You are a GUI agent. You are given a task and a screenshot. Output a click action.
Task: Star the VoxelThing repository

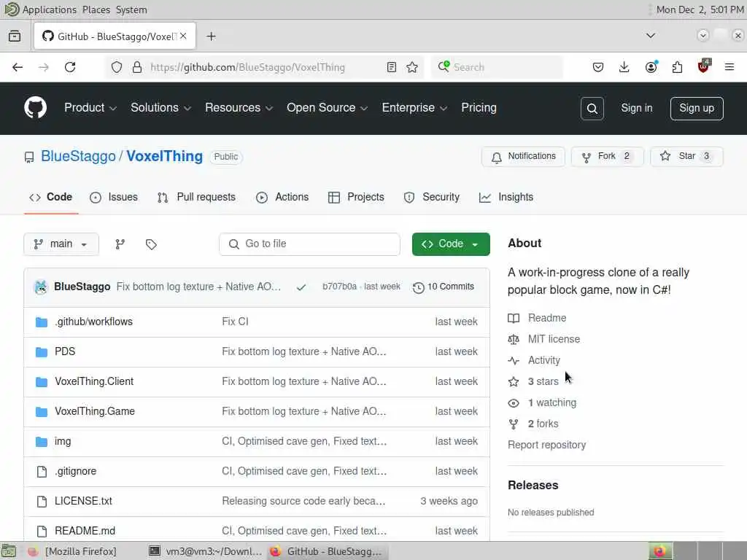686,157
